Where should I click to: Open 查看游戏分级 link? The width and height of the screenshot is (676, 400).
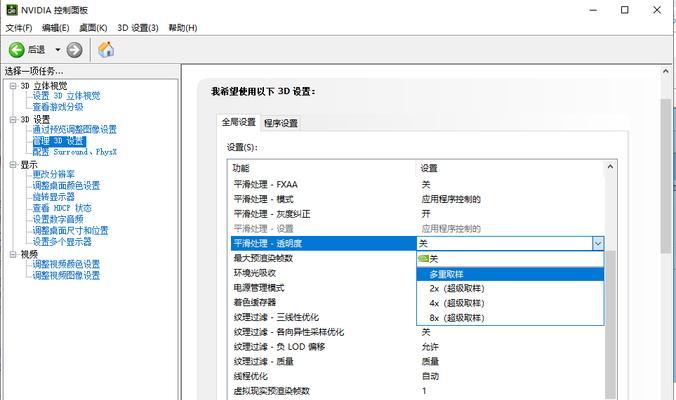[58, 107]
